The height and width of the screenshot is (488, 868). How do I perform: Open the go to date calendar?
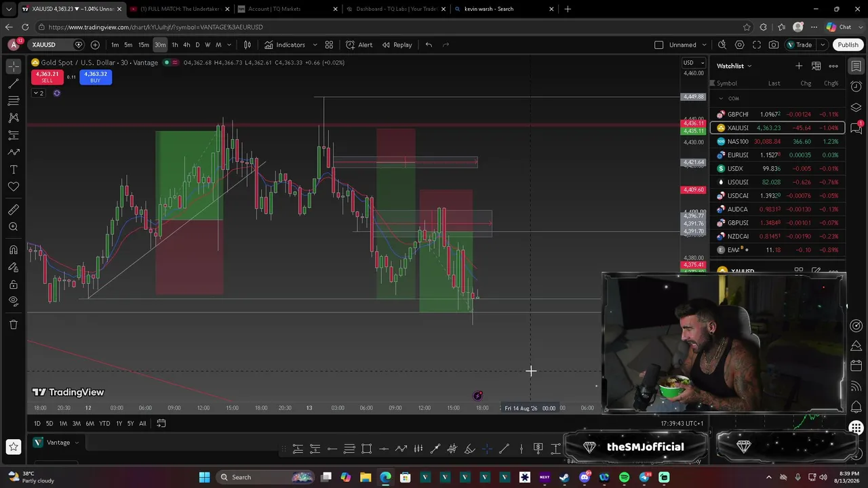(x=161, y=424)
